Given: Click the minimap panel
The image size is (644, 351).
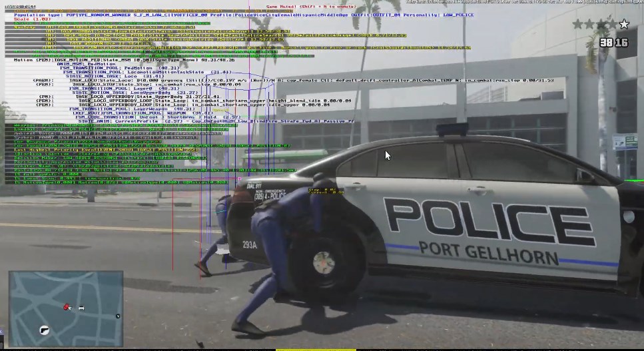Looking at the screenshot, I should pyautogui.click(x=66, y=309).
